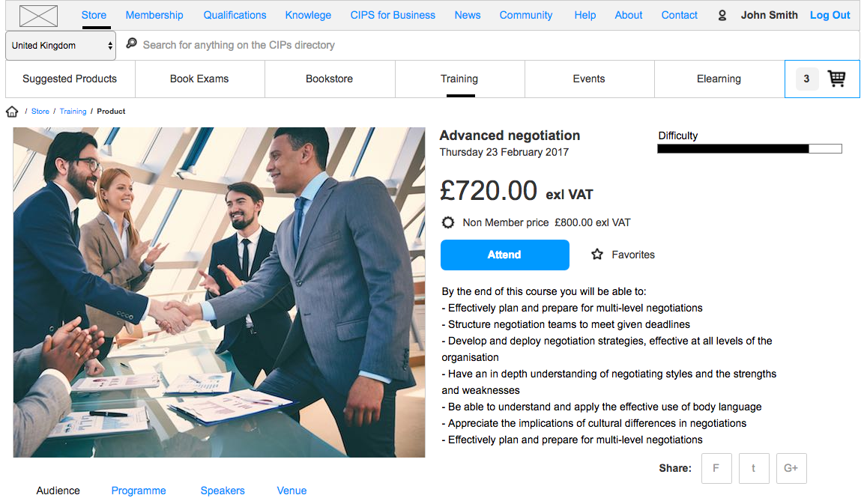Open the Membership menu item
This screenshot has height=504, width=864.
click(x=154, y=15)
